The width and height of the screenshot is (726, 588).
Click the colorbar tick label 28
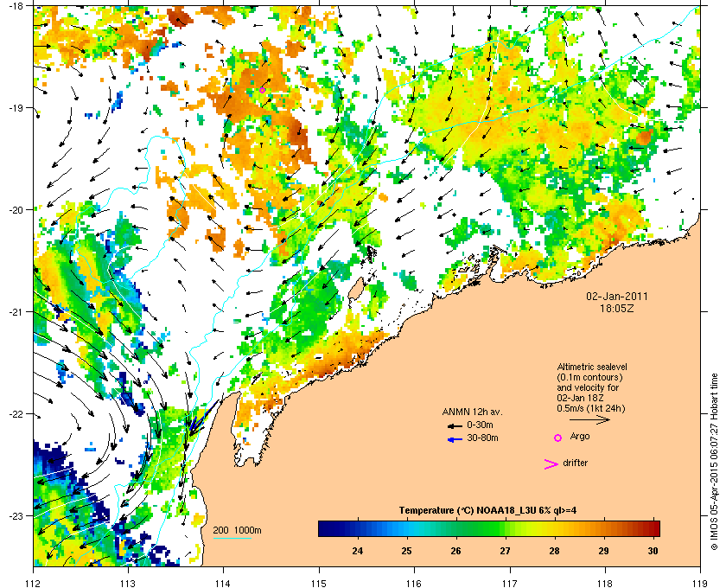[x=554, y=551]
